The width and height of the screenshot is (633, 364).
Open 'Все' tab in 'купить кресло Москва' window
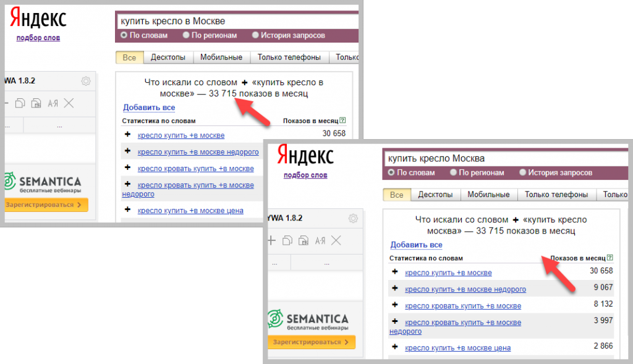[x=397, y=195]
